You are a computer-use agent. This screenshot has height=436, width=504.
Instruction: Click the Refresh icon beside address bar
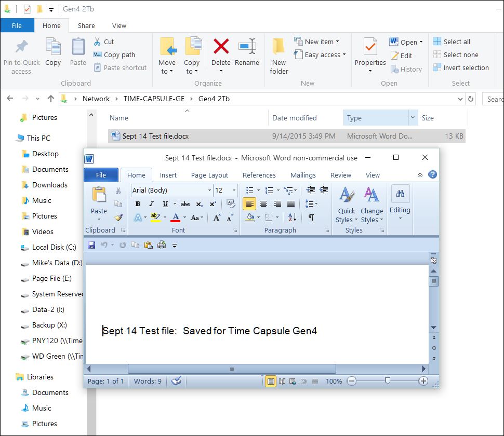tap(471, 99)
